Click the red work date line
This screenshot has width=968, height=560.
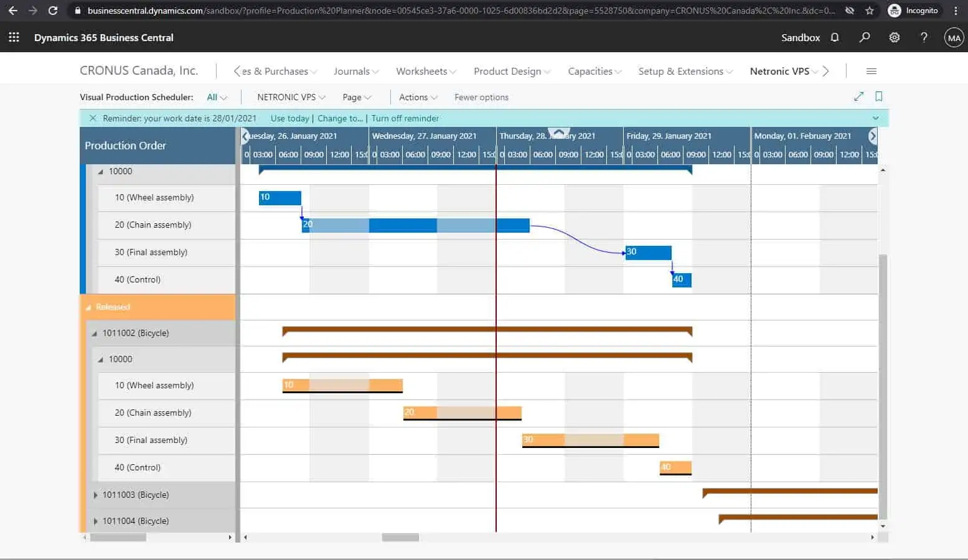click(x=496, y=348)
